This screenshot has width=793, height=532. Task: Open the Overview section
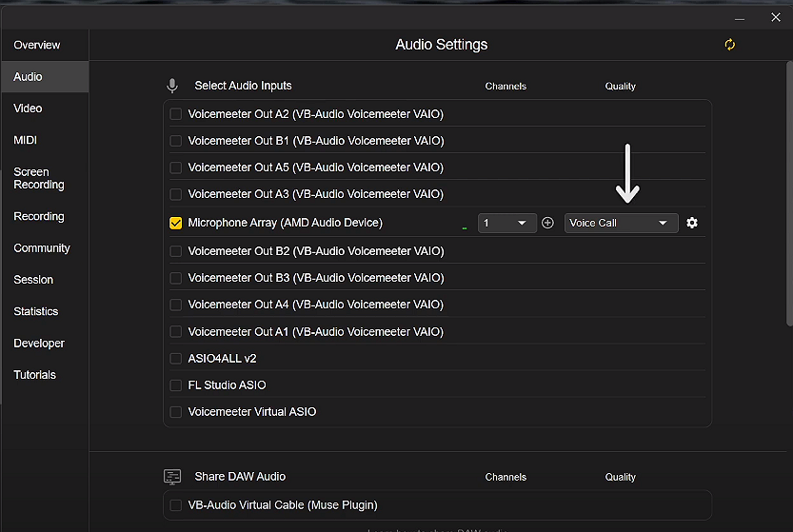[45, 45]
